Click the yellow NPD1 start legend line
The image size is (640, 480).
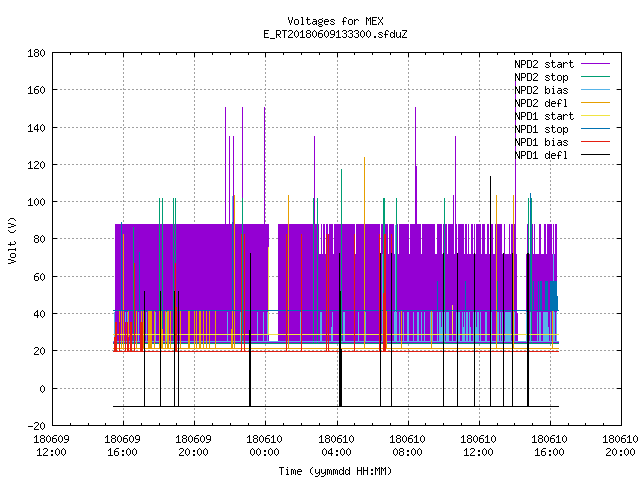click(596, 116)
